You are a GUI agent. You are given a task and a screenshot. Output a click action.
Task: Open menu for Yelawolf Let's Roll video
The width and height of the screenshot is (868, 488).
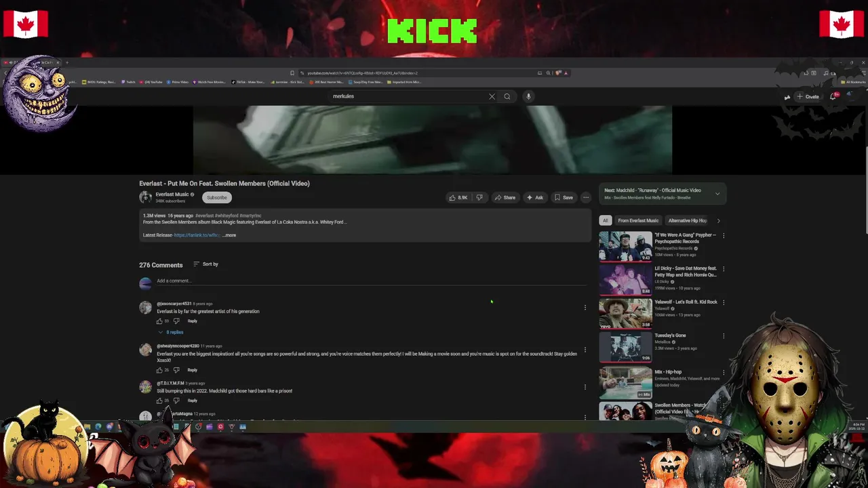point(724,302)
